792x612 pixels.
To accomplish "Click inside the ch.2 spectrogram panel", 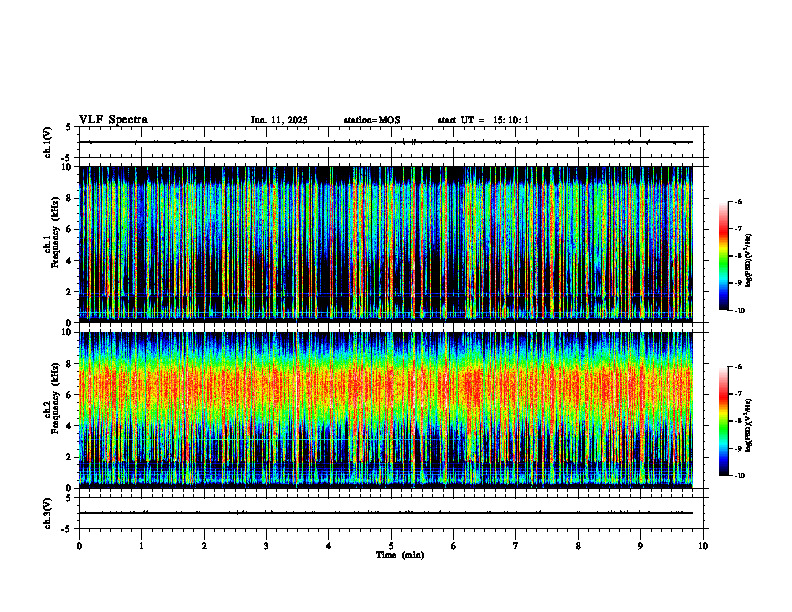I will 386,410.
